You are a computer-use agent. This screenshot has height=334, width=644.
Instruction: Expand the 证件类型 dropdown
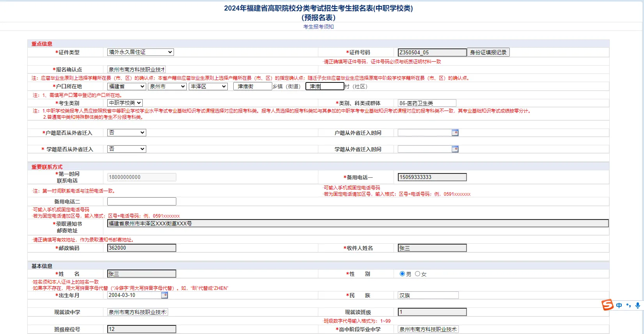point(140,52)
